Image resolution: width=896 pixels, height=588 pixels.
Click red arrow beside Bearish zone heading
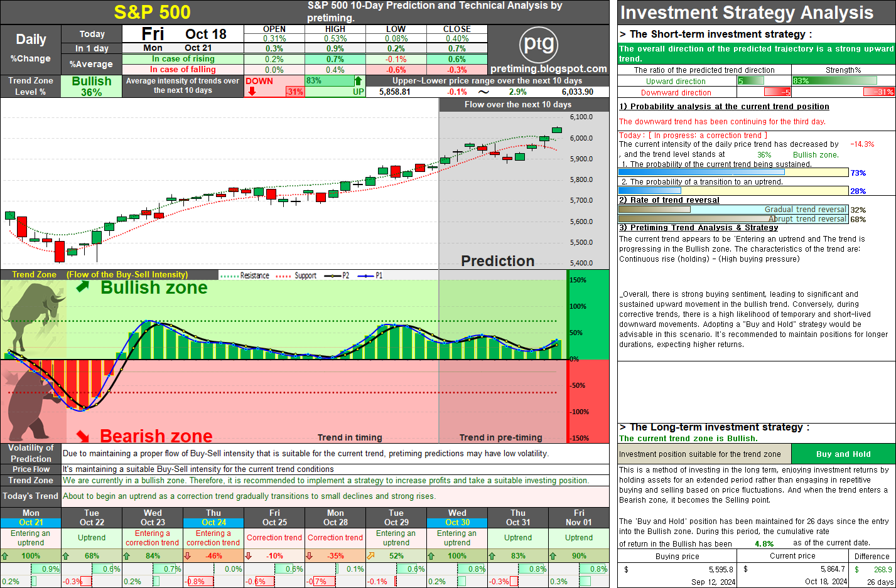point(83,436)
